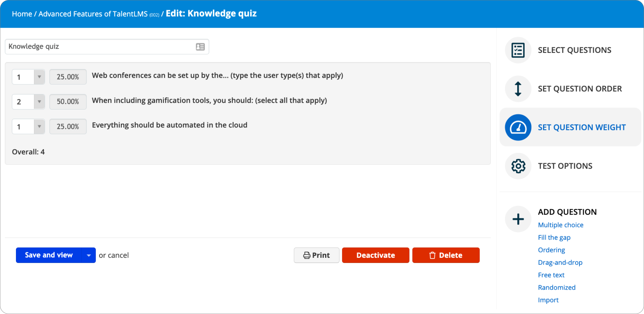This screenshot has width=644, height=314.
Task: Click the Set Question Order arrows icon
Action: click(x=518, y=89)
